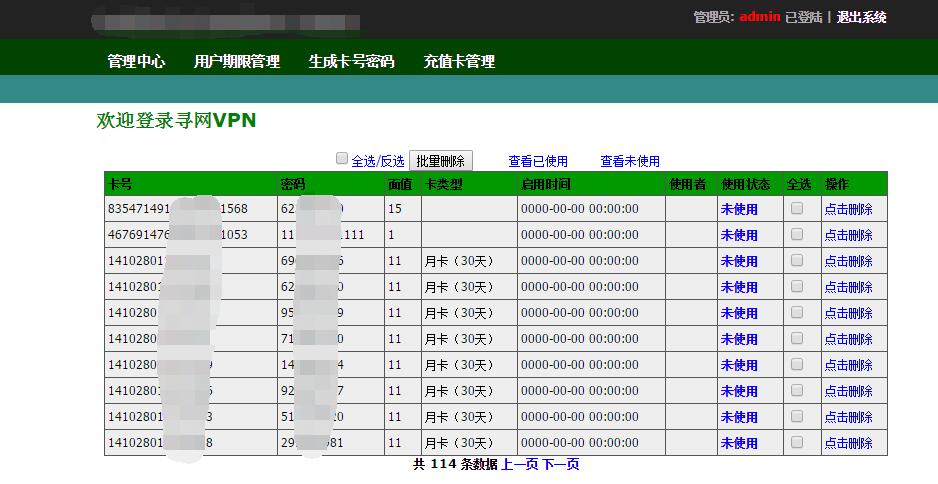The width and height of the screenshot is (938, 484).
Task: Open the 管理中心 menu item
Action: [x=136, y=61]
